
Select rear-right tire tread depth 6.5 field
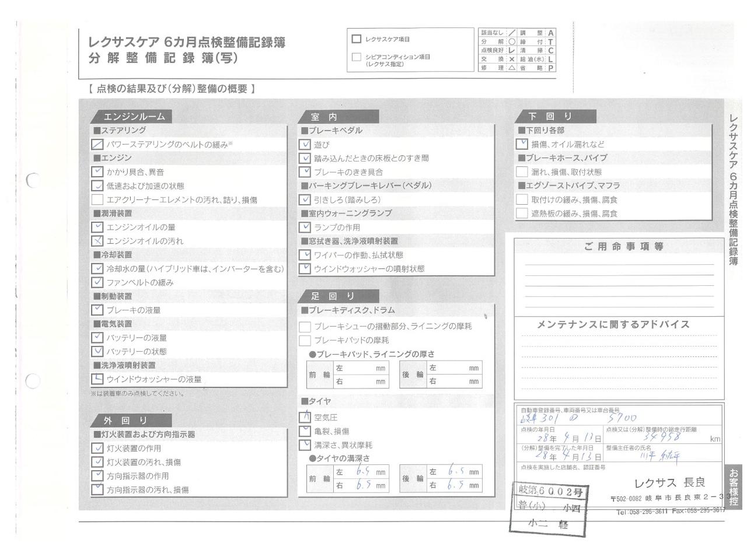click(x=455, y=485)
